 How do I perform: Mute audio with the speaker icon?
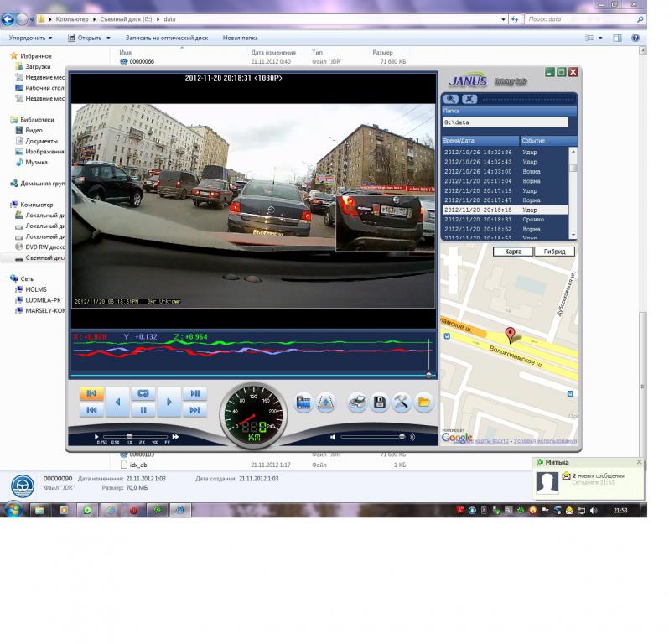coord(333,437)
